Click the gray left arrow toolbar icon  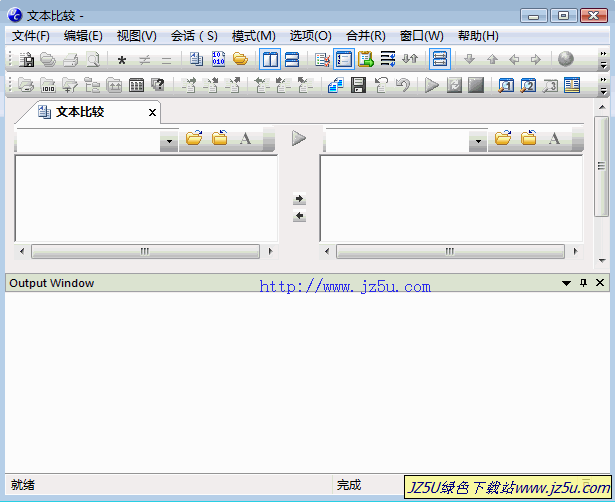click(514, 60)
